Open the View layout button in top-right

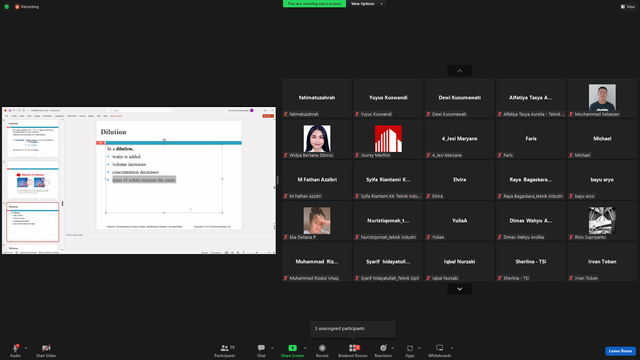pos(628,7)
